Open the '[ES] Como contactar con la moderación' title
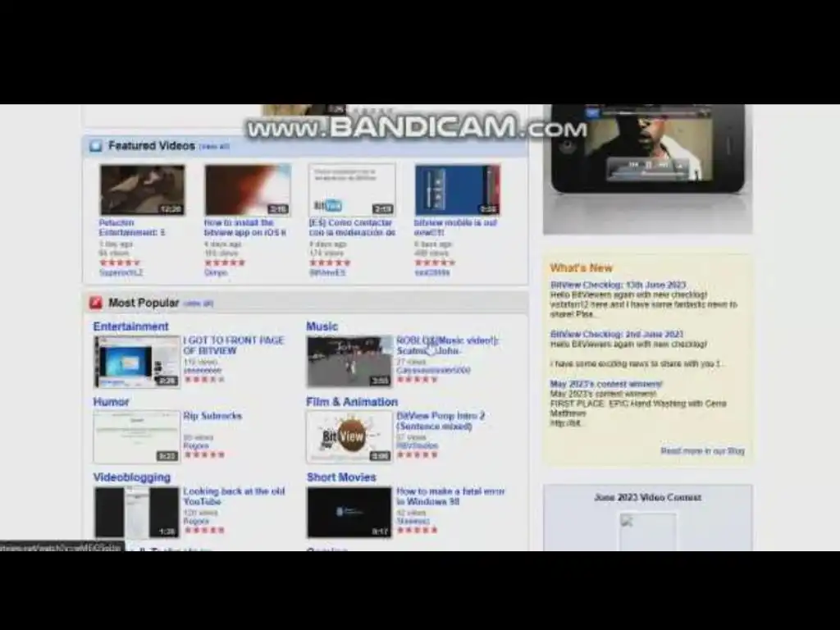Screen dimensions: 840x630 352,227
